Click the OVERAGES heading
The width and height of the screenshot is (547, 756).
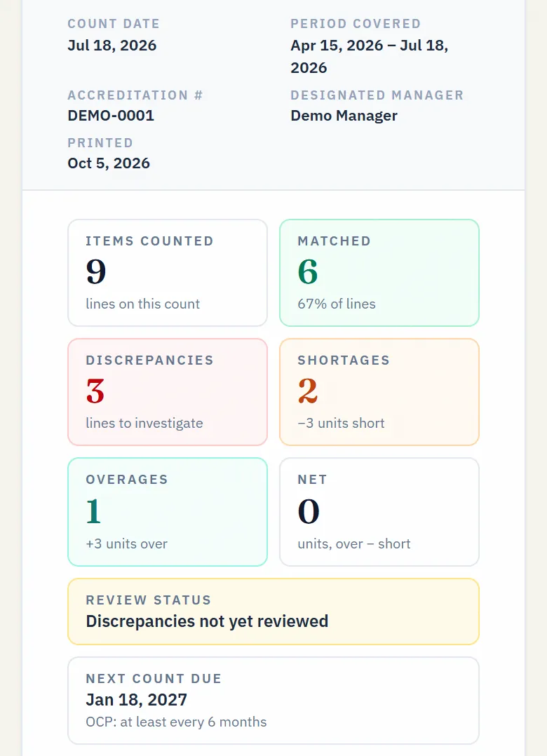(x=127, y=479)
